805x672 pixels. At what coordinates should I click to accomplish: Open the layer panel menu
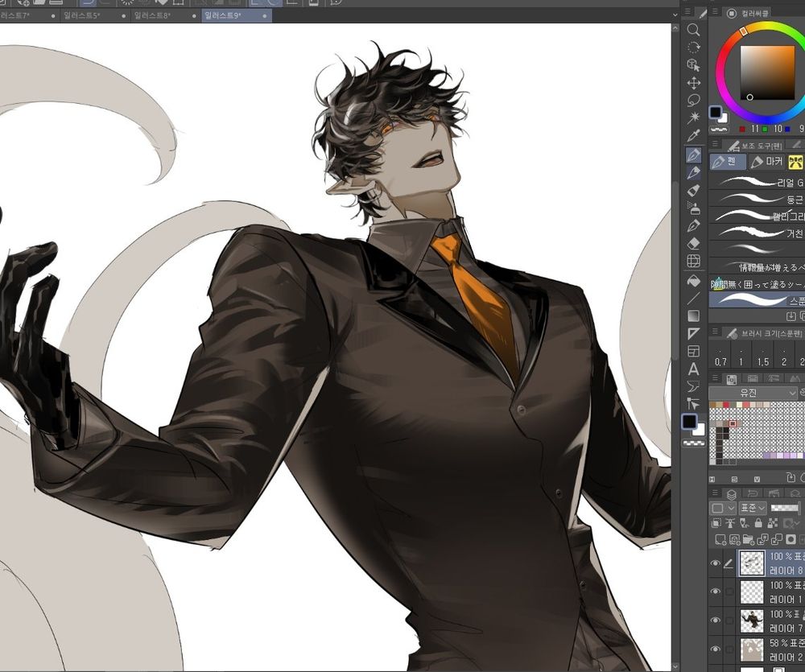[714, 493]
